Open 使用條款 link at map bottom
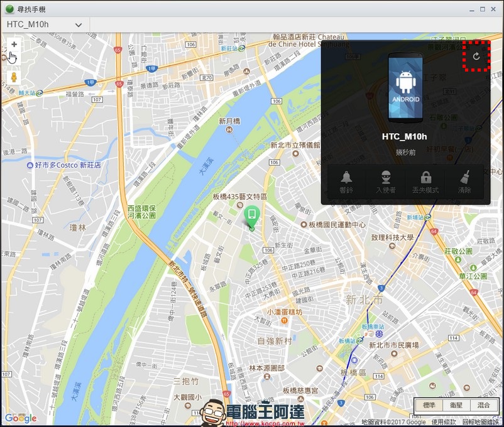This screenshot has height=427, width=504. click(x=444, y=422)
